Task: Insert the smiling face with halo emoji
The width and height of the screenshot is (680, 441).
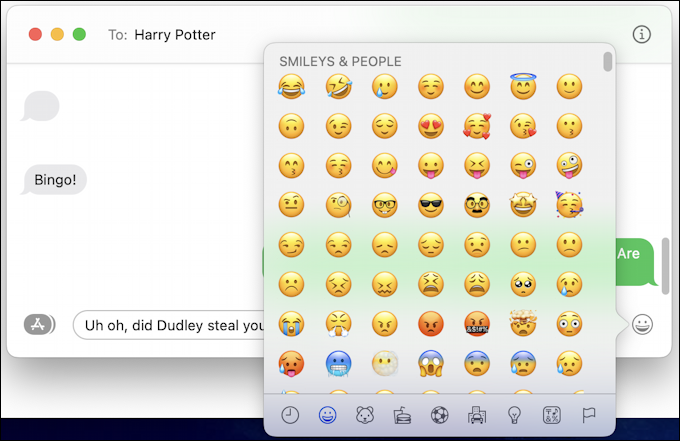Action: click(x=523, y=86)
